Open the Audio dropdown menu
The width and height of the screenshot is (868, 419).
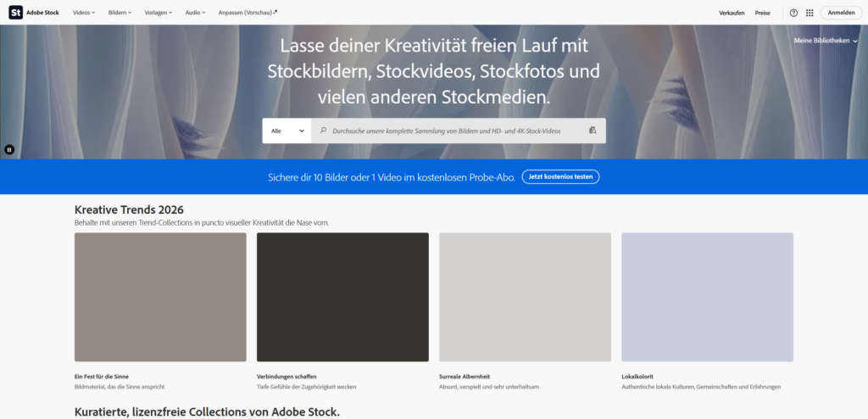(x=195, y=13)
